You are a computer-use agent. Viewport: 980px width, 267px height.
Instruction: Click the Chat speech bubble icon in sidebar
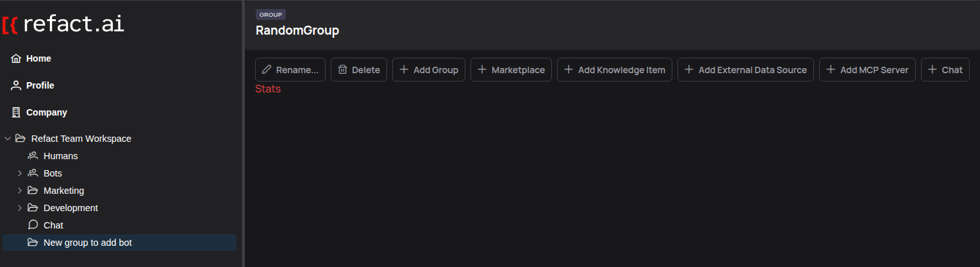coord(33,225)
